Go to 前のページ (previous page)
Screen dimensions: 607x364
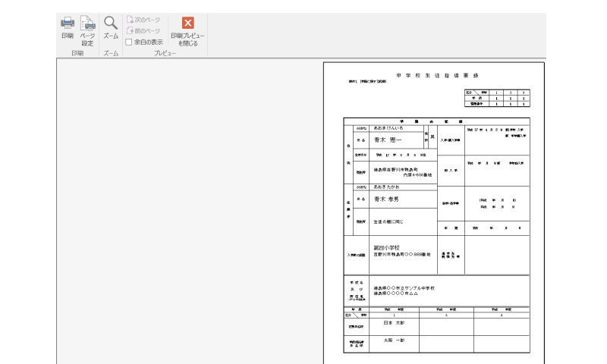tap(143, 30)
